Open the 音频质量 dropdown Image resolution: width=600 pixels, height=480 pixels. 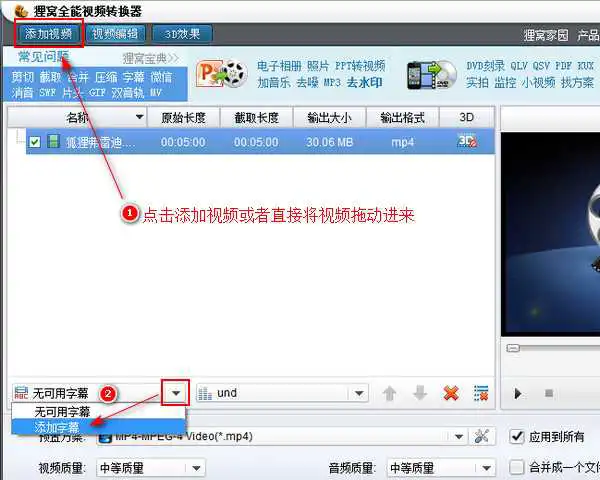click(486, 468)
